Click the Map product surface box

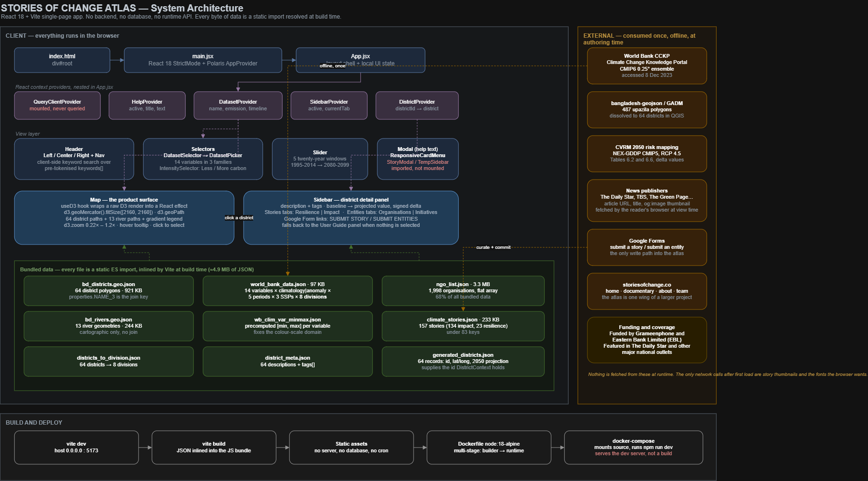[x=124, y=218]
